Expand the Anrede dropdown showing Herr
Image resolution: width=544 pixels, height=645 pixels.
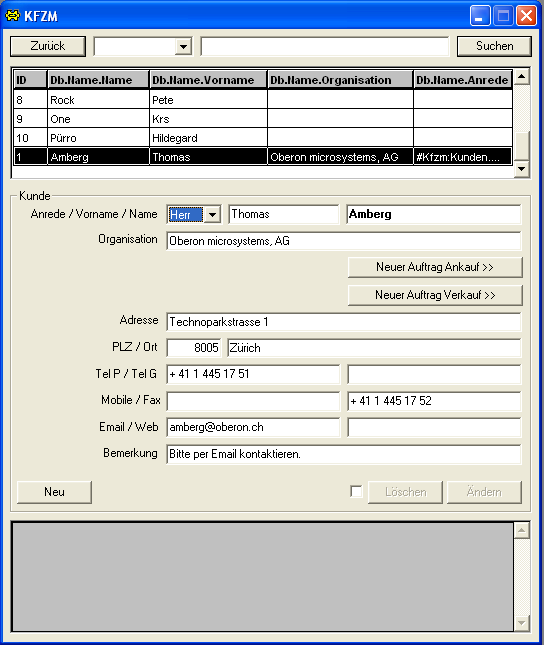point(212,214)
